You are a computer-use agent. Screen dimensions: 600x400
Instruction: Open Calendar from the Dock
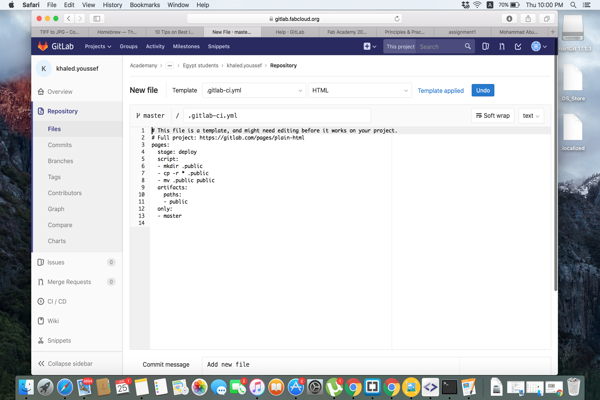coord(122,387)
